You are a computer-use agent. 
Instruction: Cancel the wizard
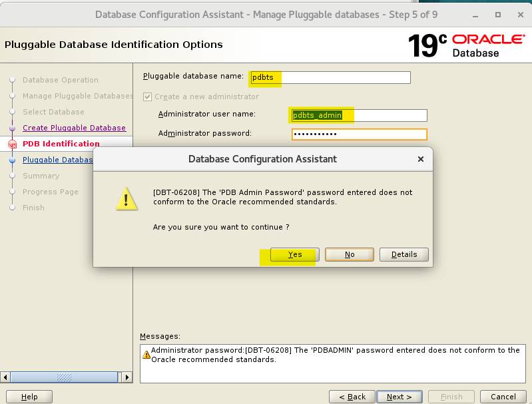[503, 397]
